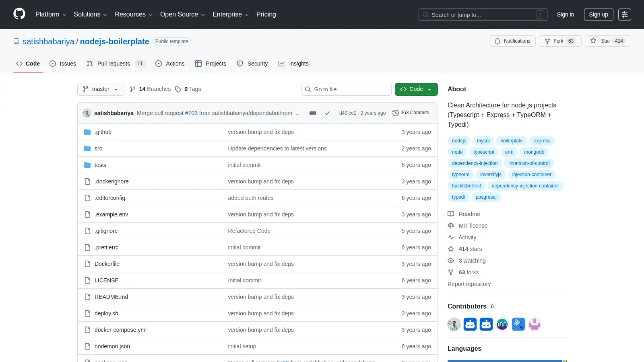Click Sign in
The image size is (644, 362).
[566, 14]
